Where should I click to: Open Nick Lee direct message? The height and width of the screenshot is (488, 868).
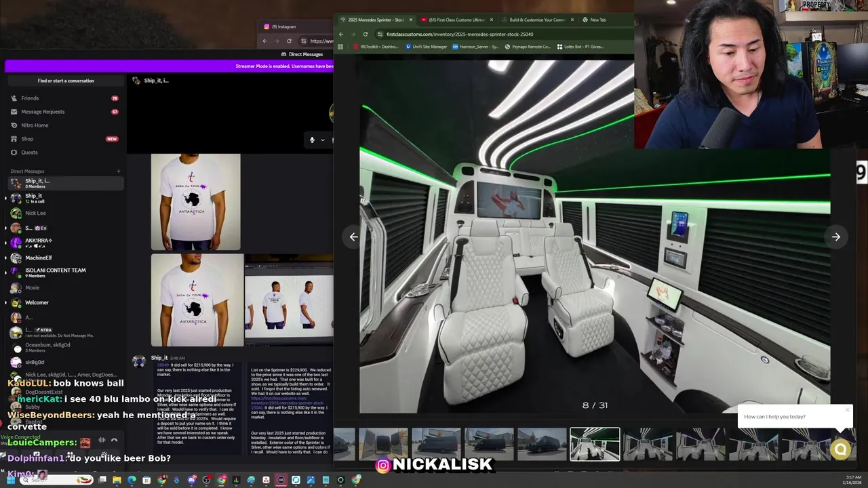click(64, 213)
